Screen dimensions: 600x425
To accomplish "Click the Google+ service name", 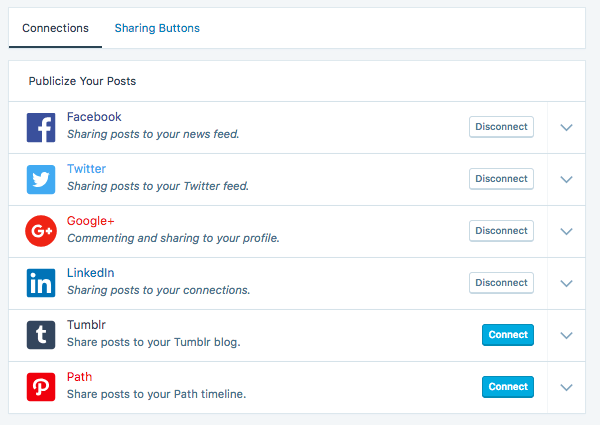I will click(91, 221).
